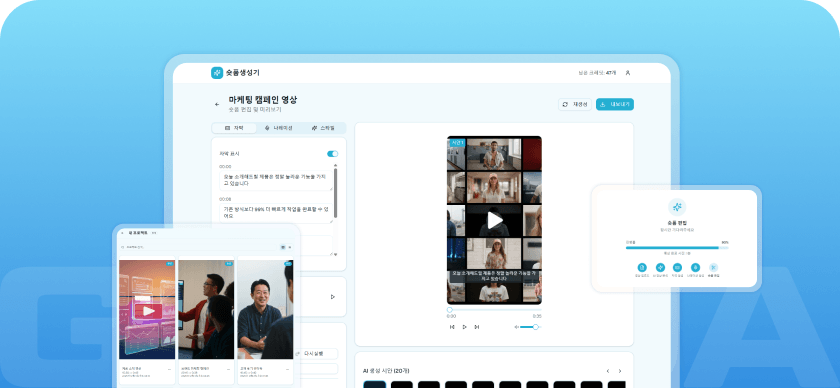Select list view icon in projects window

pos(290,247)
